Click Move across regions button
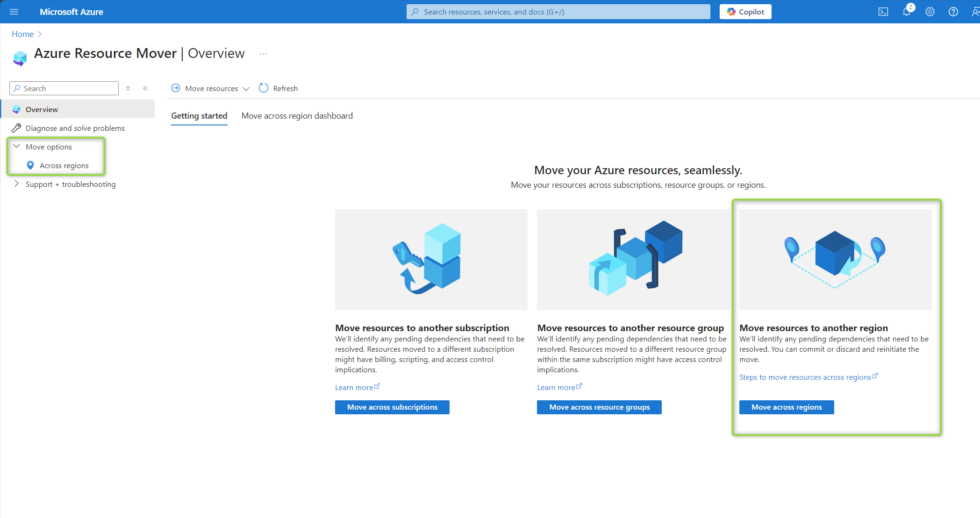Screen dimensions: 980x518 (x=786, y=407)
